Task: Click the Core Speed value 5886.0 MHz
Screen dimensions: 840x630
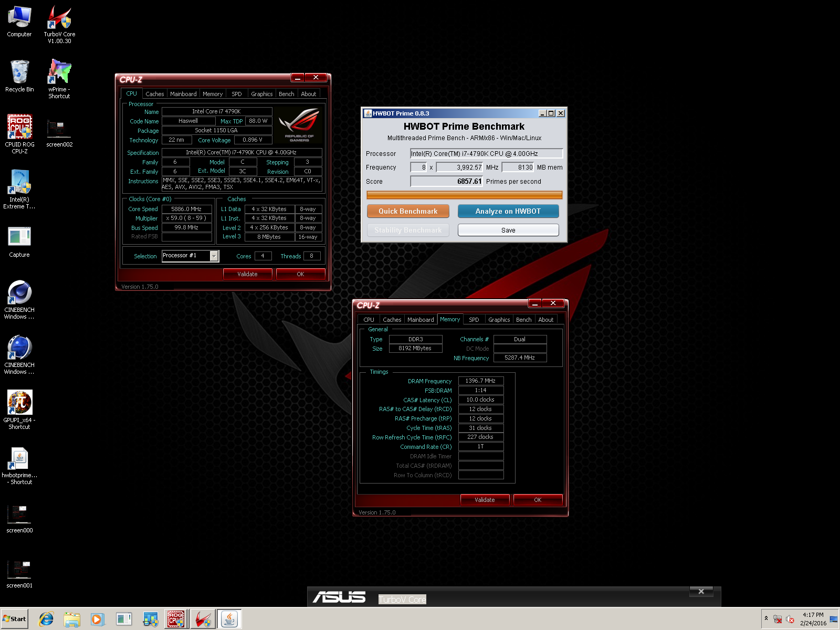Action: (x=187, y=209)
